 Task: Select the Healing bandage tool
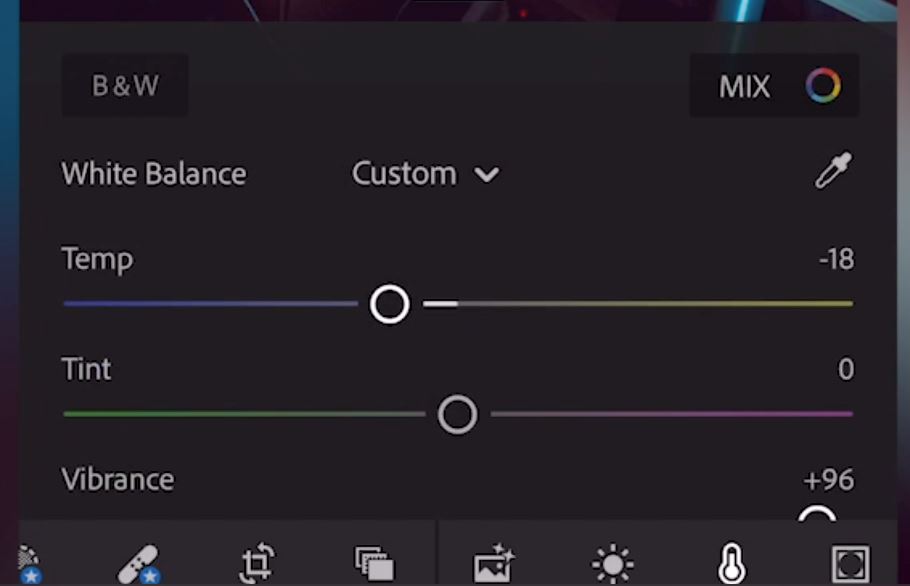coord(139,564)
